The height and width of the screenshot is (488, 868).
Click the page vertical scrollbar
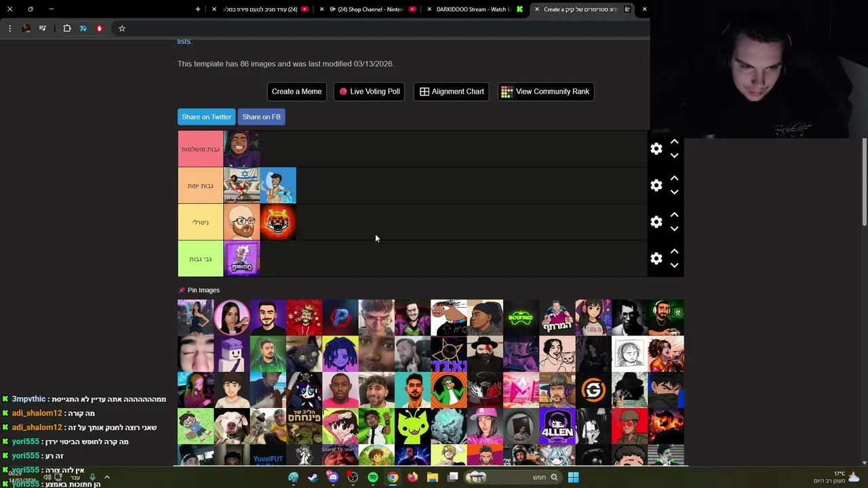pyautogui.click(x=864, y=182)
